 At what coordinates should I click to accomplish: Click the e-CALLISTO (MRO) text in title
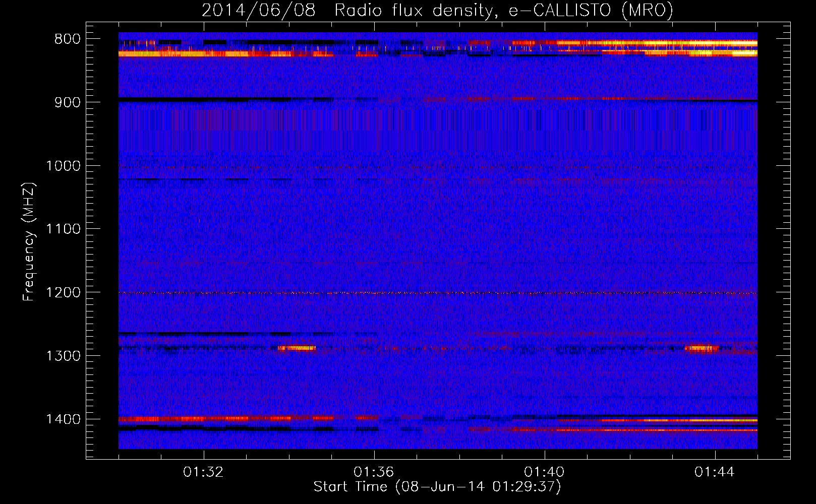pyautogui.click(x=591, y=11)
